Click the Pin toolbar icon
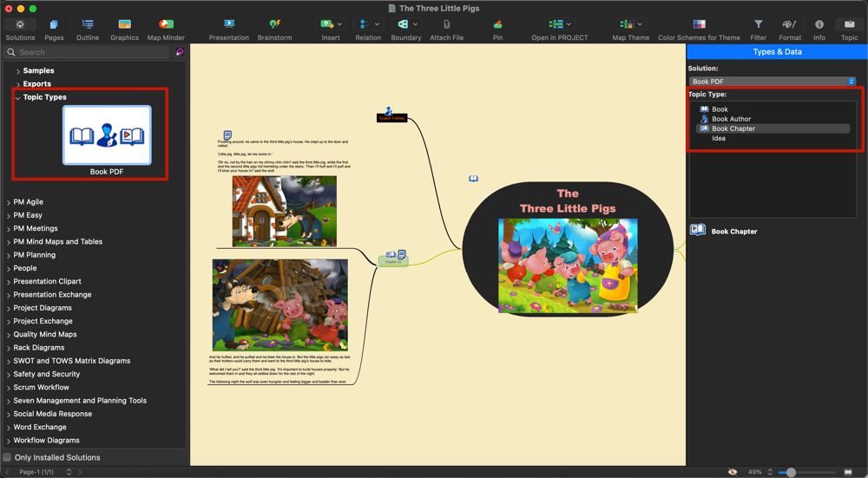Screen dimensions: 868x478 point(497,24)
